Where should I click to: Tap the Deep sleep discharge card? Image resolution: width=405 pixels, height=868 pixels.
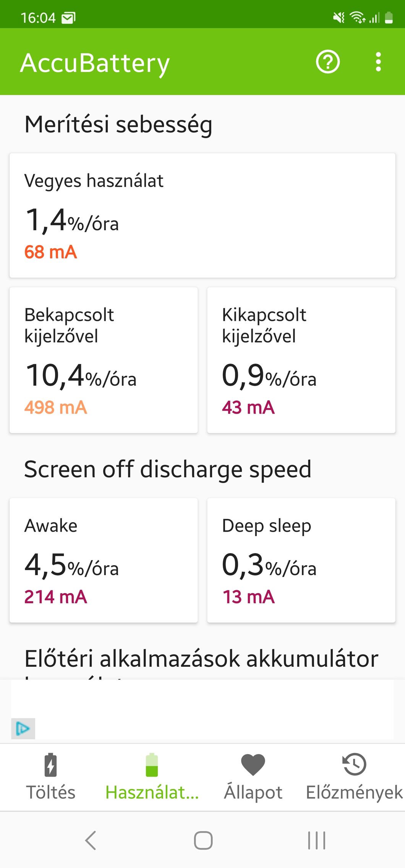301,560
